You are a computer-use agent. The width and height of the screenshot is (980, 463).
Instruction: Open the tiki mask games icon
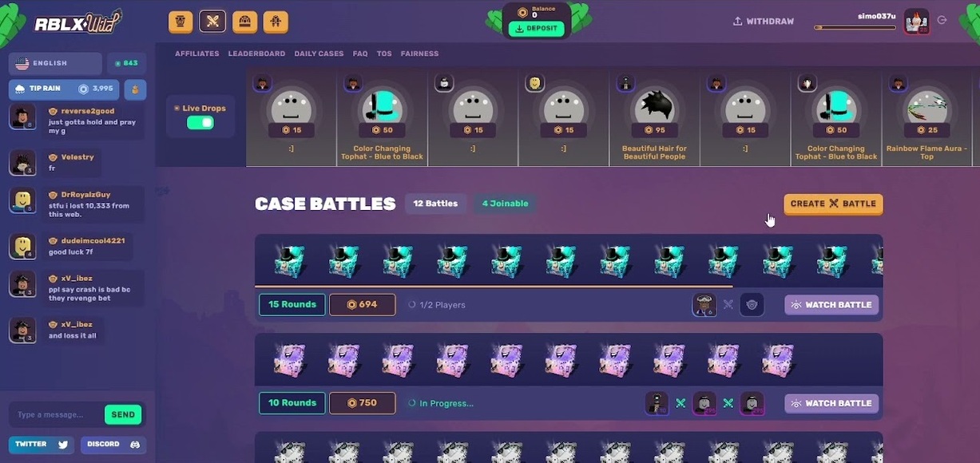(181, 22)
